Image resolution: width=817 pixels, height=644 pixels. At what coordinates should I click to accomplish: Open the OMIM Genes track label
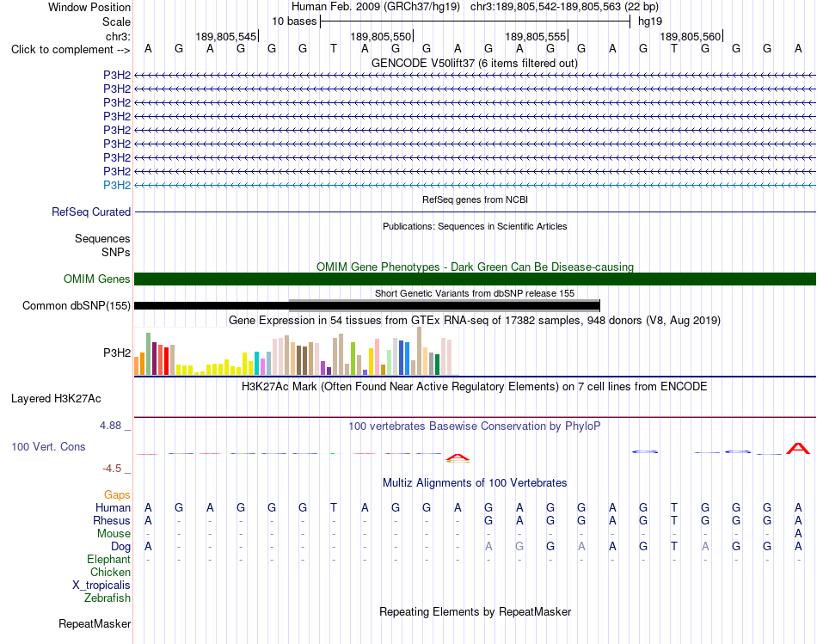coord(97,279)
